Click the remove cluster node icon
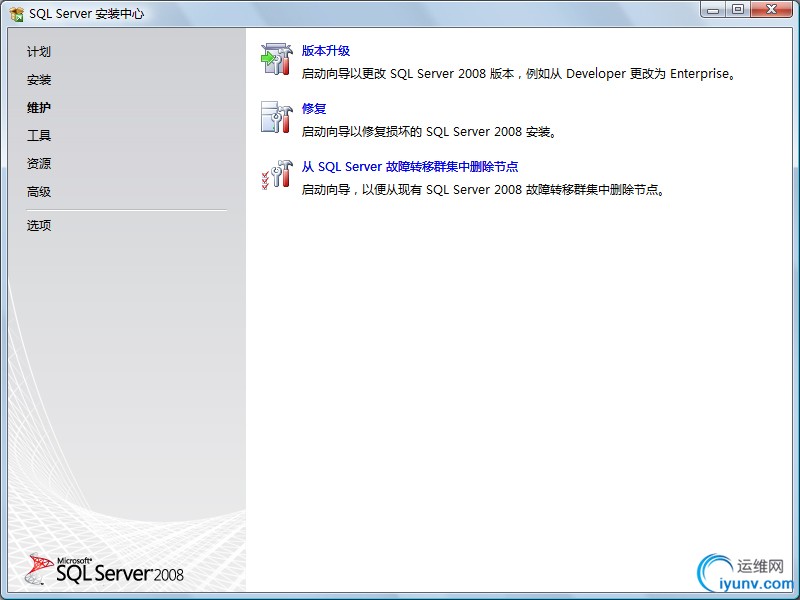The image size is (800, 600). pyautogui.click(x=277, y=175)
